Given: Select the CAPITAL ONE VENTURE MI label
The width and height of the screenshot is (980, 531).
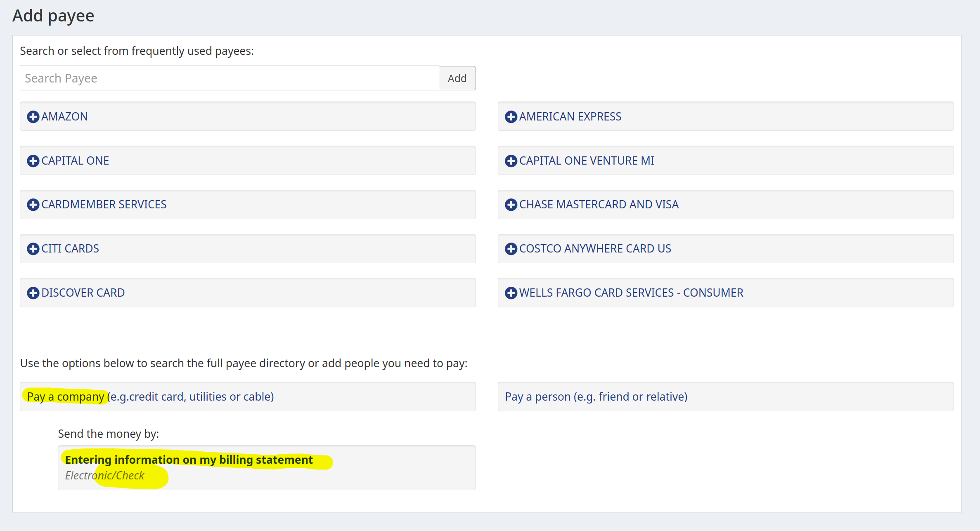Looking at the screenshot, I should coord(587,161).
